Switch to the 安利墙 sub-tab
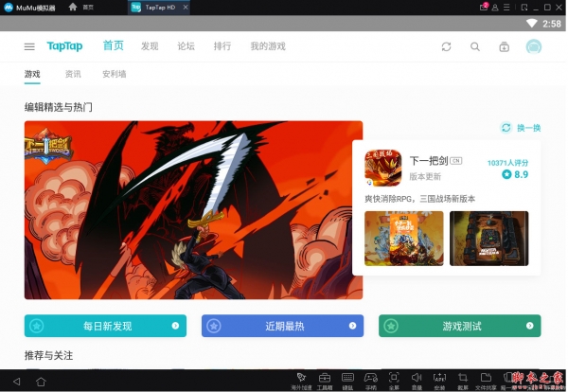Image resolution: width=568 pixels, height=392 pixels. tap(115, 74)
